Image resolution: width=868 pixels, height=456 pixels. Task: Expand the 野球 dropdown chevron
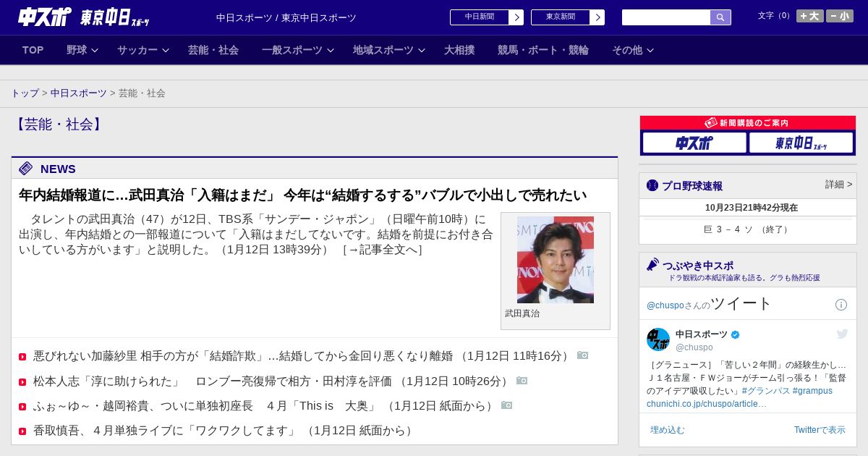tap(95, 50)
